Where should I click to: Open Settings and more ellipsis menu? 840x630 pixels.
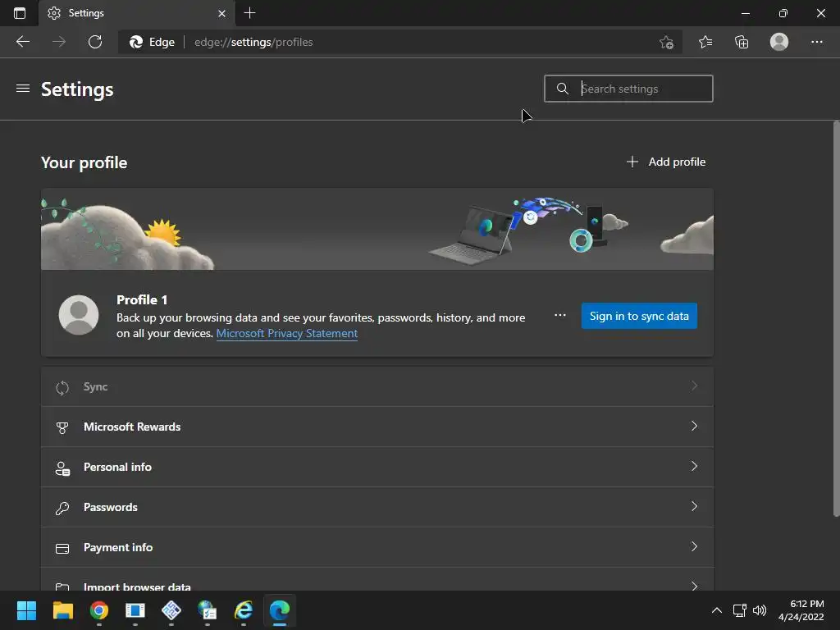[816, 42]
